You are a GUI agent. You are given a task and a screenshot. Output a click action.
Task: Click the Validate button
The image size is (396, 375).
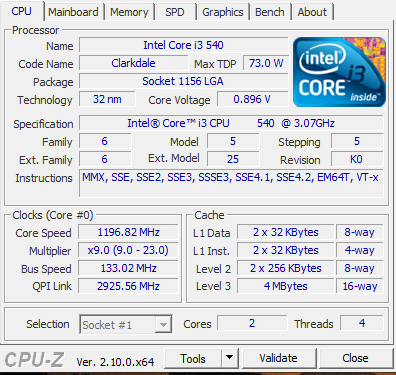[279, 358]
